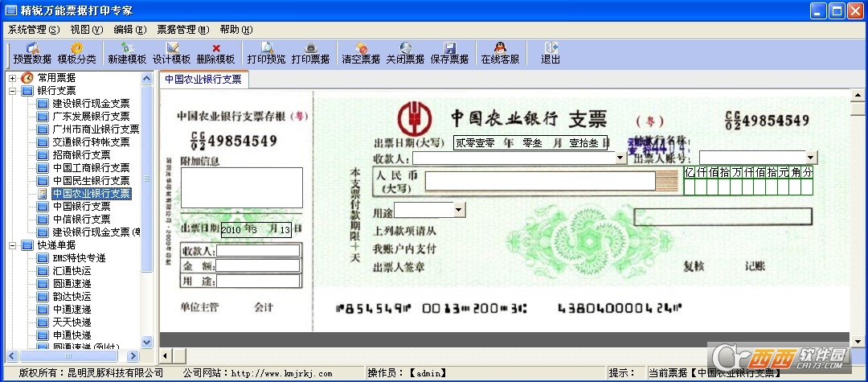This screenshot has height=382, width=868.
Task: Click the 人民币(大写) amount input field
Action: pos(540,181)
